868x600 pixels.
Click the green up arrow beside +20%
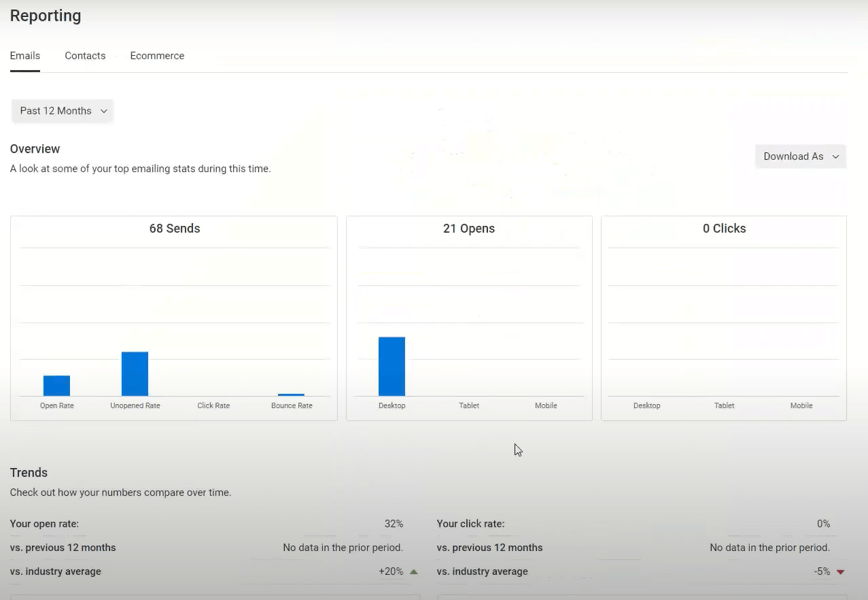click(414, 571)
